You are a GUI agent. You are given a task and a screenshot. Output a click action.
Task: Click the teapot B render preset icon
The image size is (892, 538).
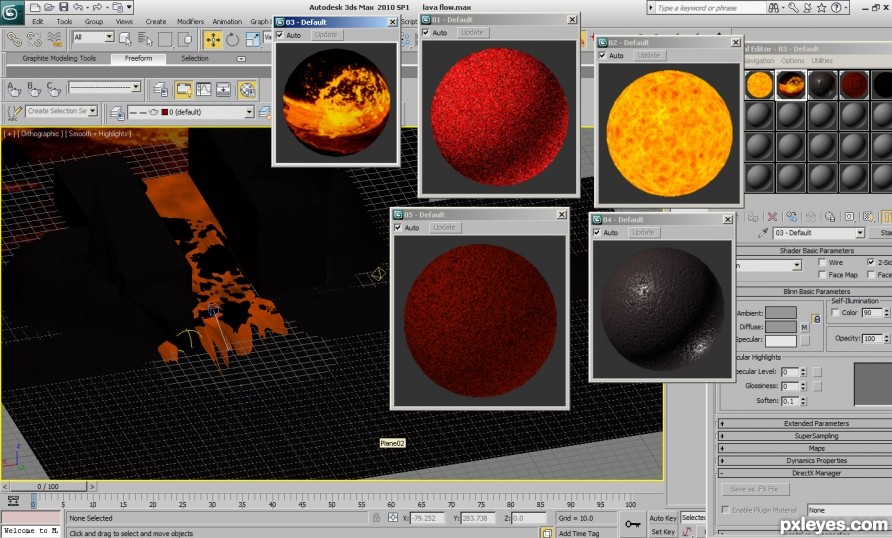34,90
